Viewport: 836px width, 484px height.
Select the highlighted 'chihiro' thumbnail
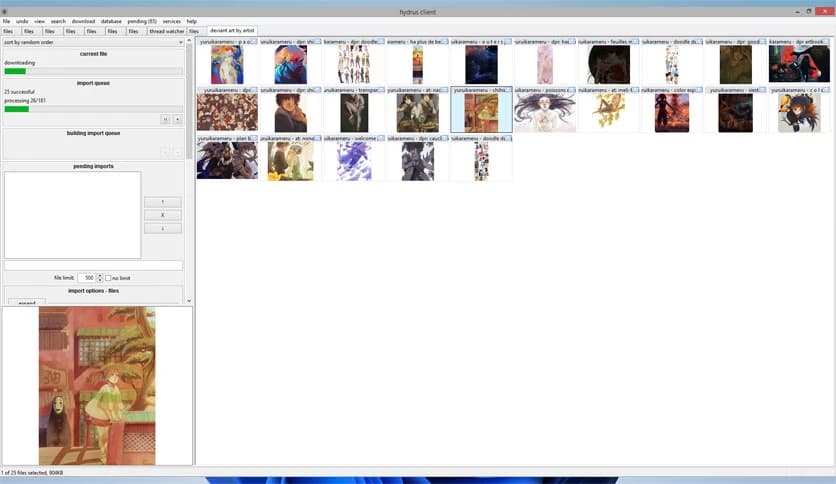point(481,109)
